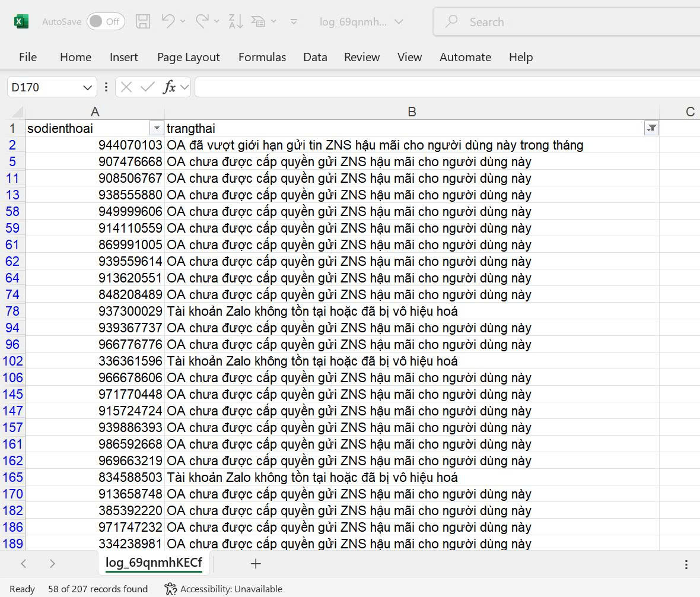Click cell with phone 944070103

95,145
